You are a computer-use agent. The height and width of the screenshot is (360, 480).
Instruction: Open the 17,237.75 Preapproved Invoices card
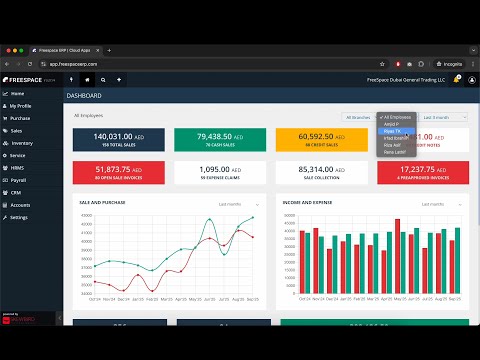[423, 173]
